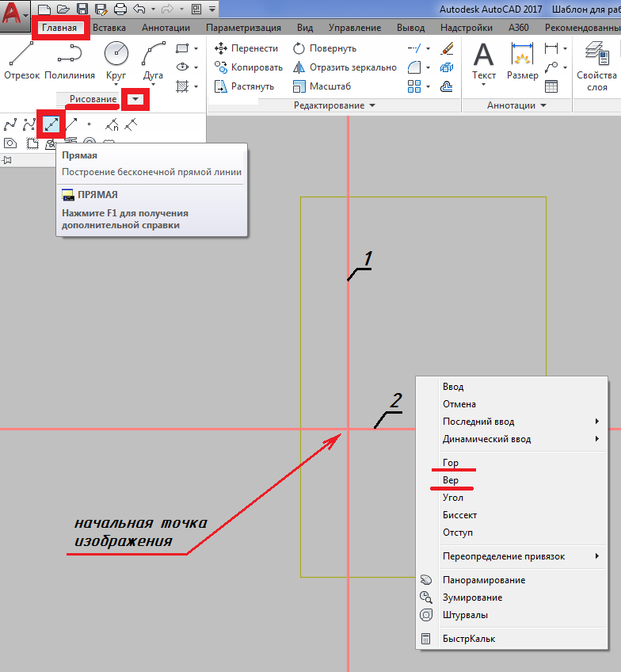Viewport: 621px width, 672px height.
Task: Open the Параметризация ribbon tab
Action: pos(244,28)
